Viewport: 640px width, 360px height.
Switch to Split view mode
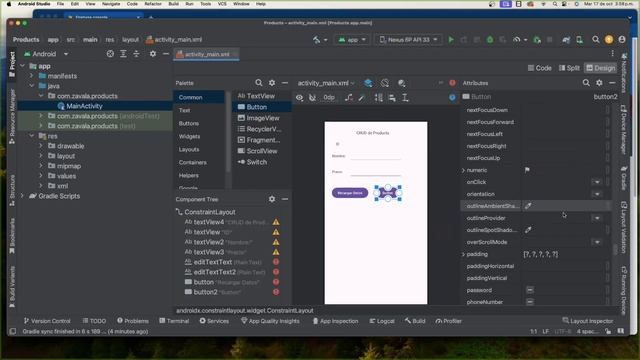569,68
